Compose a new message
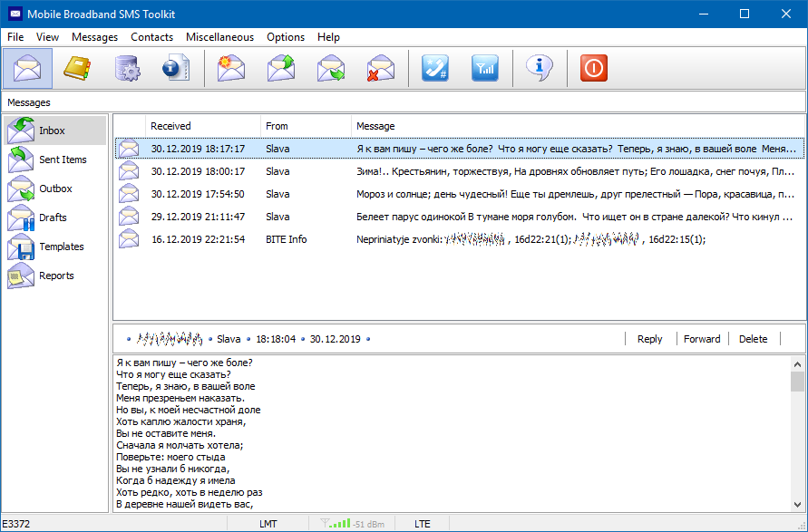The height and width of the screenshot is (532, 808). [231, 67]
